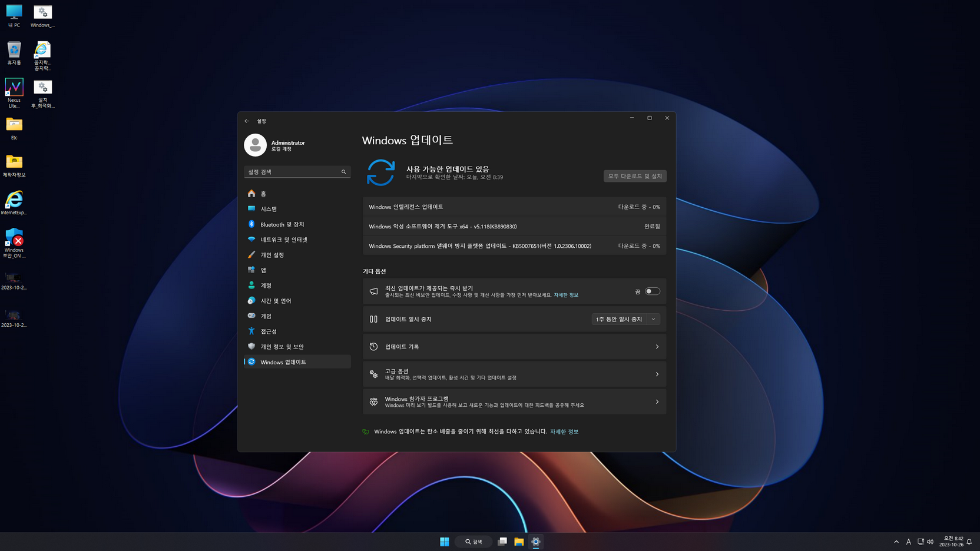Select the 휴지통 recycle bin icon
This screenshot has width=980, height=551.
coord(14,53)
